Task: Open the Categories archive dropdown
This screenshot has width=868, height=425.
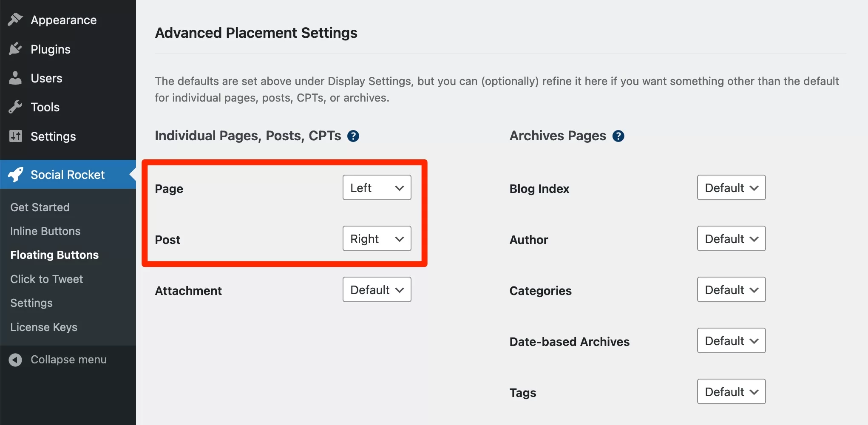Action: click(x=732, y=289)
